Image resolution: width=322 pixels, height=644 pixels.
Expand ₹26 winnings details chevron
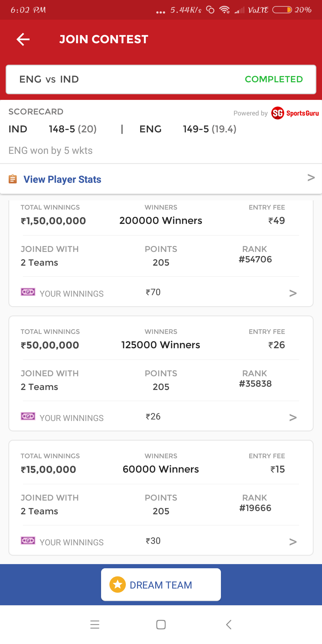tap(293, 418)
